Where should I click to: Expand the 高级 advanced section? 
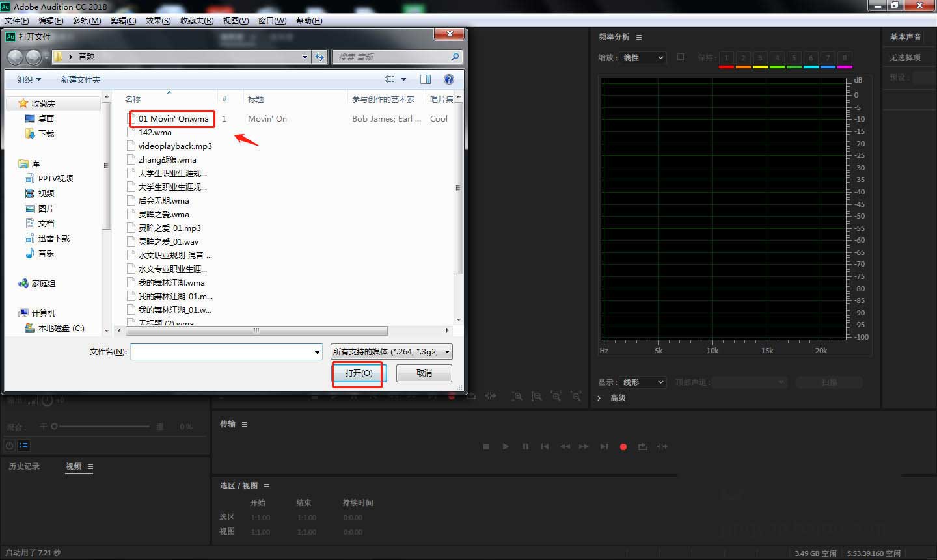599,398
